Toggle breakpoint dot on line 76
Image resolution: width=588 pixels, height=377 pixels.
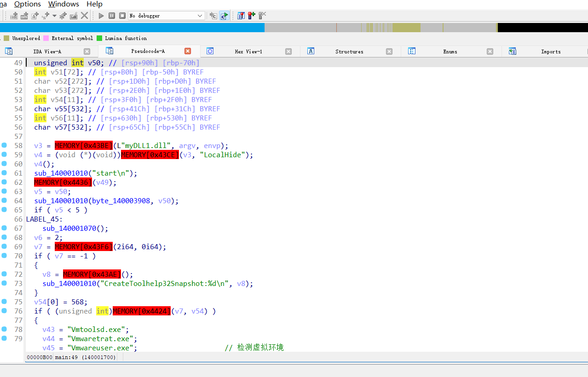pos(4,311)
